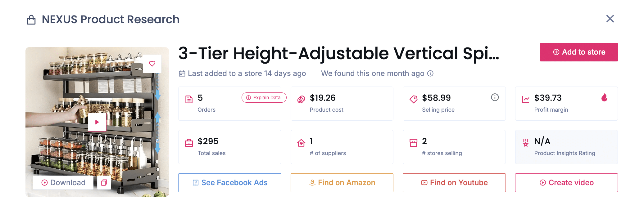See Facebook Ads for this product
Viewport: 644px width, 201px height.
click(230, 183)
